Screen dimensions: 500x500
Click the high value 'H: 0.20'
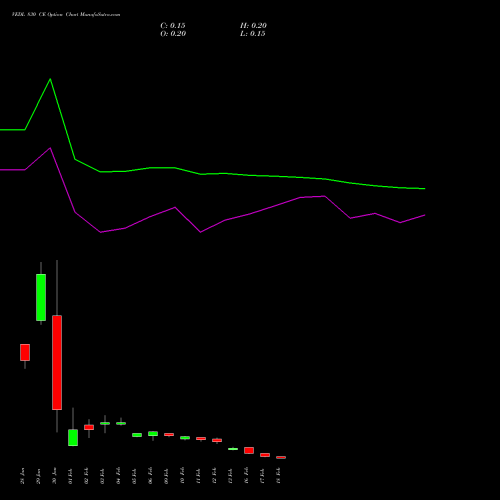click(x=253, y=26)
